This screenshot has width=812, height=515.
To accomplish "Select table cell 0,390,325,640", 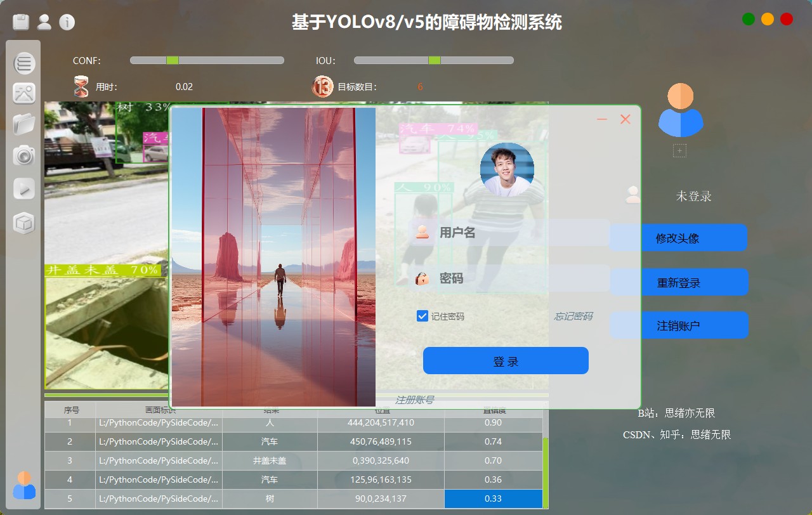I will [381, 460].
